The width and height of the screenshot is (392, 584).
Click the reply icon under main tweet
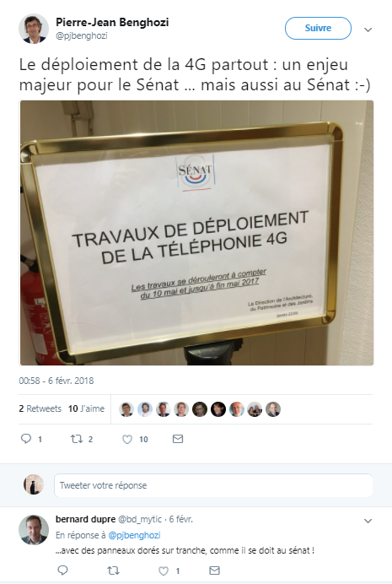point(26,439)
